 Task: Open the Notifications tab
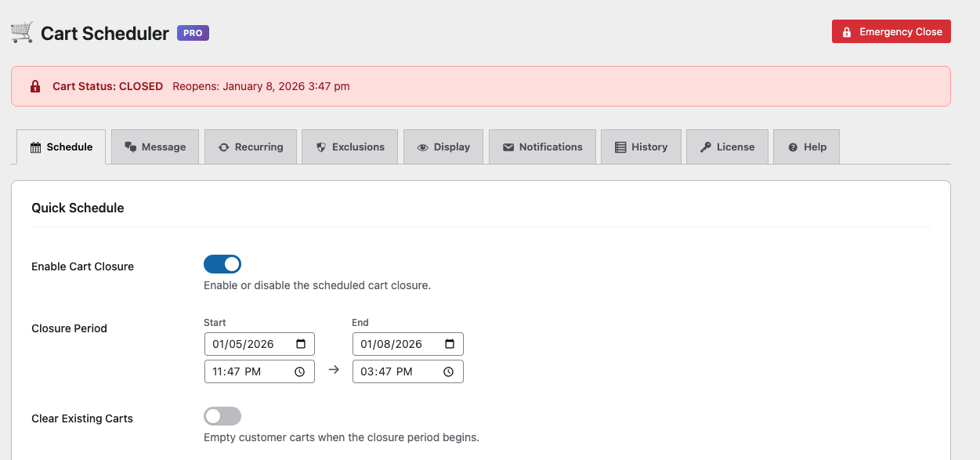click(x=542, y=147)
